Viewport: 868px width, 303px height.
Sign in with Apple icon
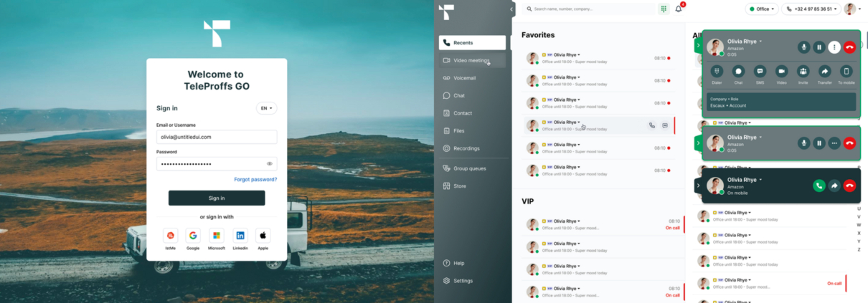coord(263,235)
